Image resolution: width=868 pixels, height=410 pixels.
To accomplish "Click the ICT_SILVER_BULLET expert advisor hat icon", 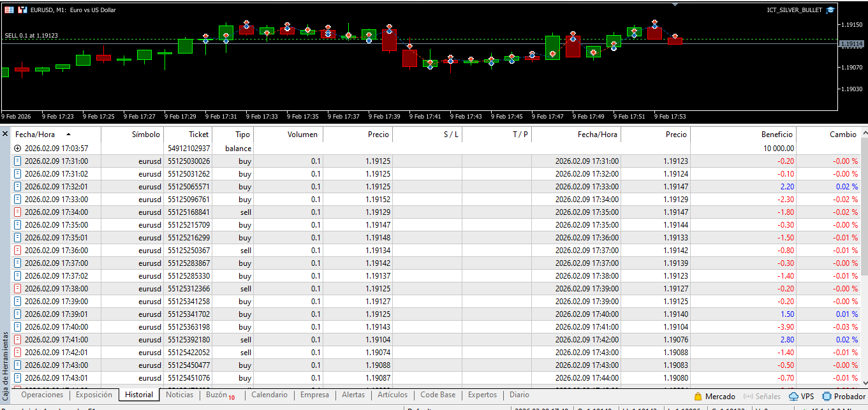I will click(x=830, y=10).
